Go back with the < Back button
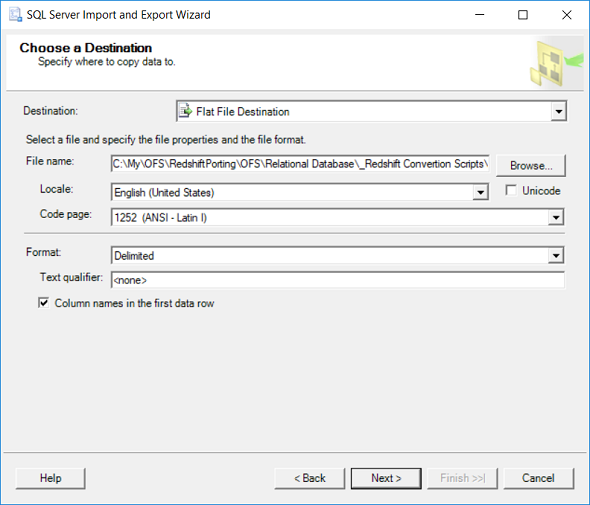590x505 pixels. point(310,478)
